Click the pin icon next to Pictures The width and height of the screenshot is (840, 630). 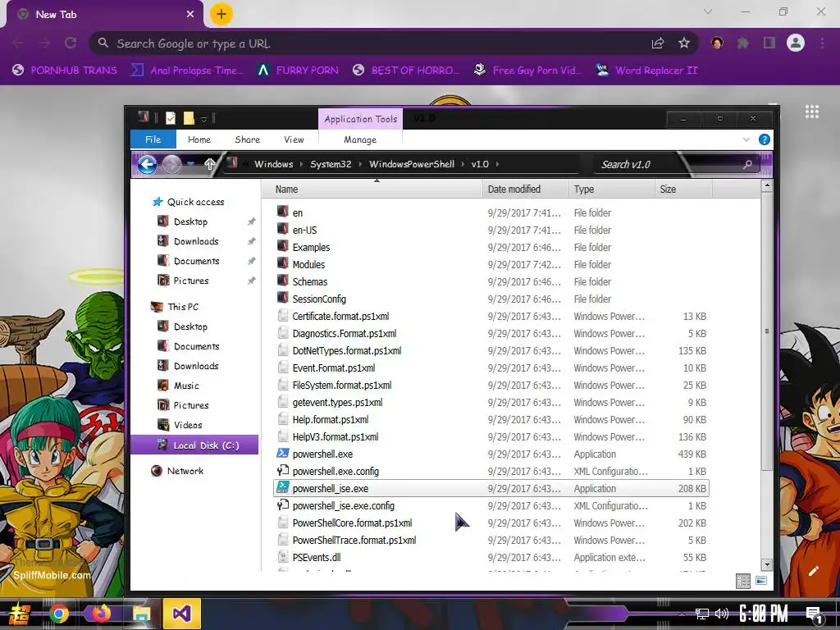click(x=251, y=281)
